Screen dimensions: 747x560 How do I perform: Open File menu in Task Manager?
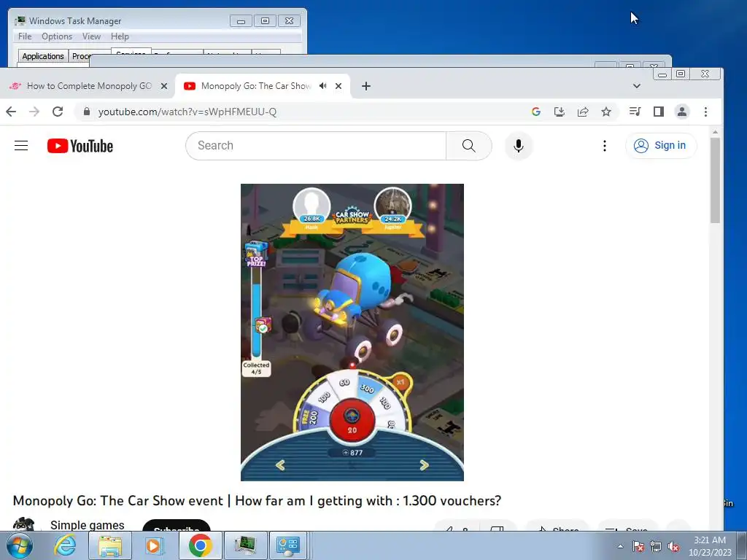tap(25, 36)
